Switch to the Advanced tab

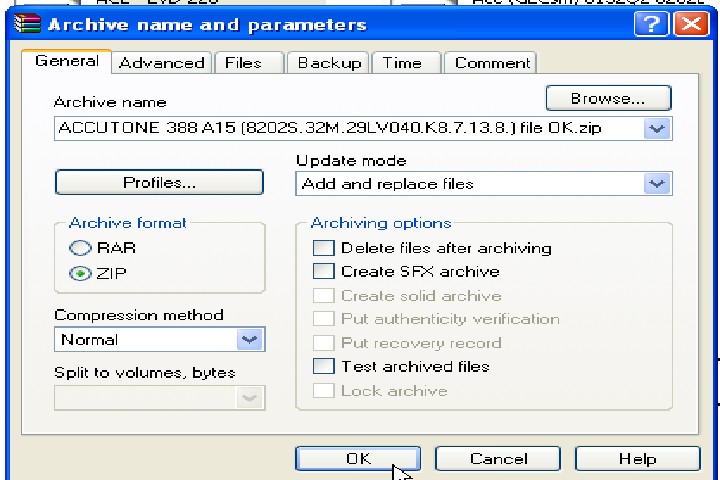pyautogui.click(x=162, y=62)
